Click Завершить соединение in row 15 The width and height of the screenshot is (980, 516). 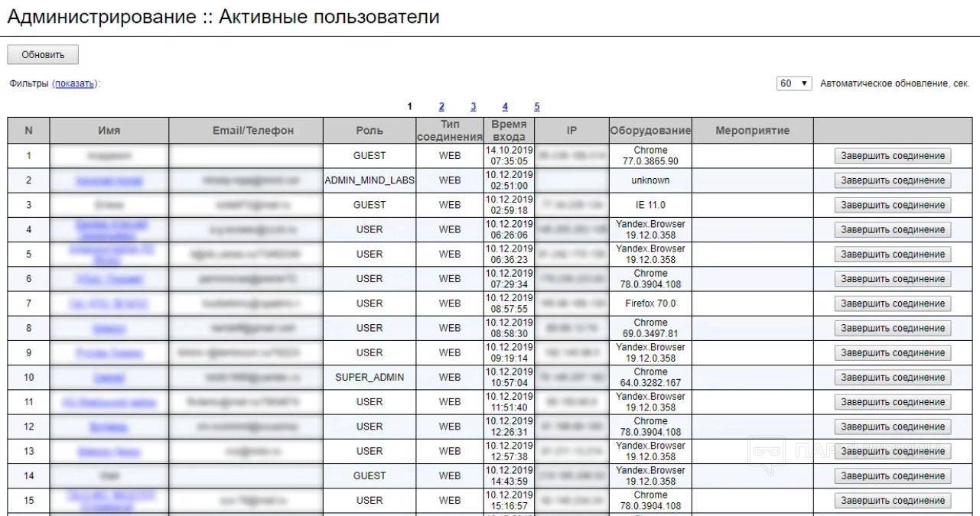tap(893, 501)
